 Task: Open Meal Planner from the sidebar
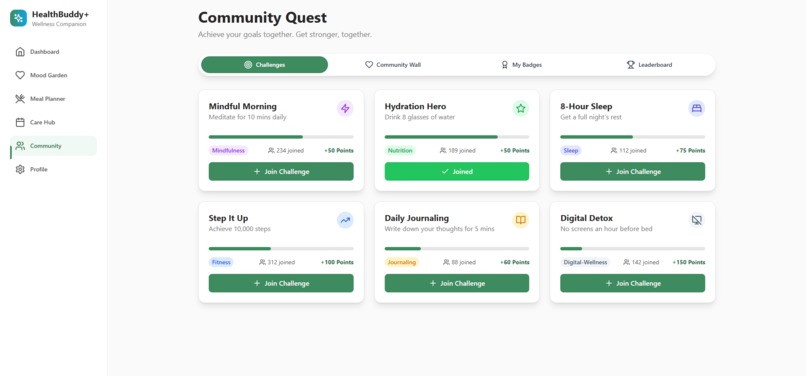pyautogui.click(x=53, y=99)
